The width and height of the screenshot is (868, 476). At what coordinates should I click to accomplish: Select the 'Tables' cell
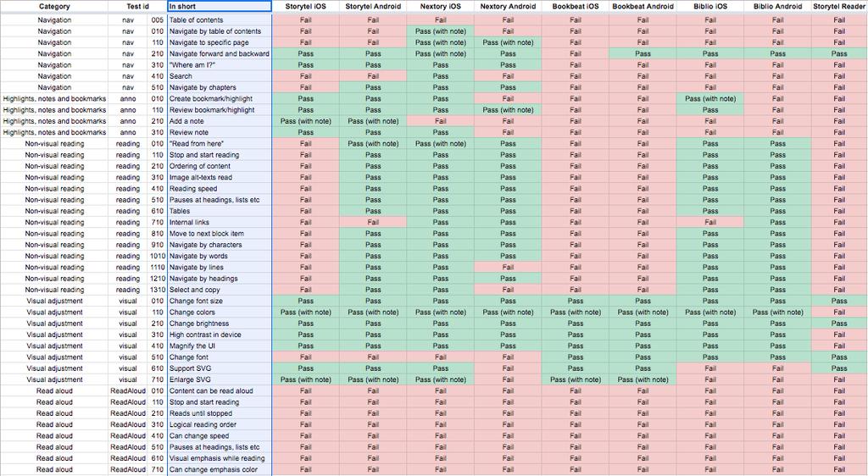coord(220,211)
